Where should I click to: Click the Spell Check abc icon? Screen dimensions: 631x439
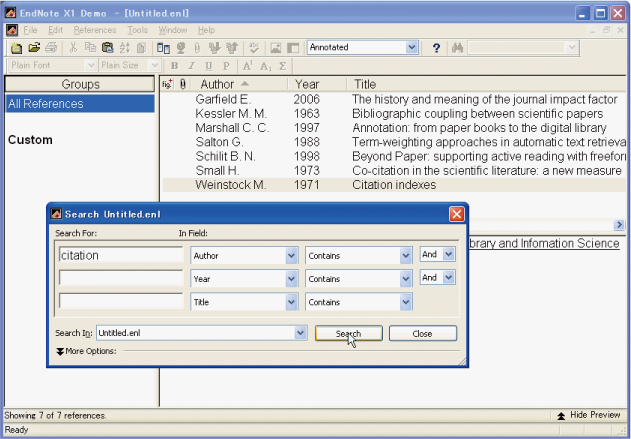tap(254, 48)
